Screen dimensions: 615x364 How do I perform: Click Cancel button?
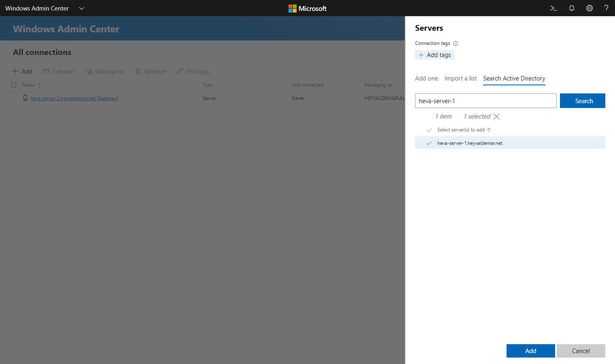pos(581,351)
